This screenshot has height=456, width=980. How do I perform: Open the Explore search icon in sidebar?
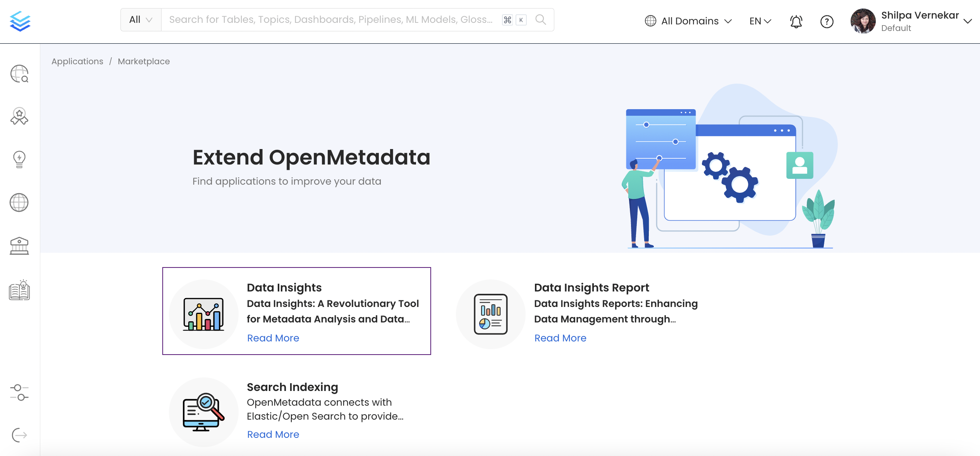pos(19,74)
